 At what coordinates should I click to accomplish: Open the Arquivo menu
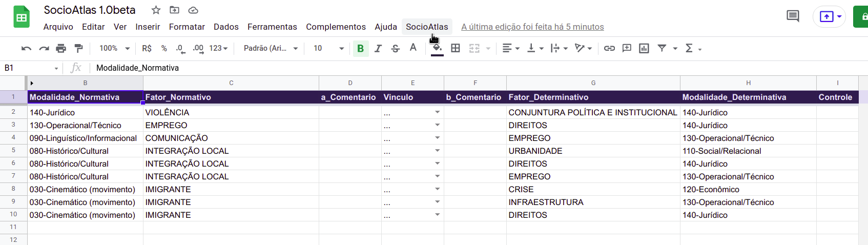click(58, 27)
